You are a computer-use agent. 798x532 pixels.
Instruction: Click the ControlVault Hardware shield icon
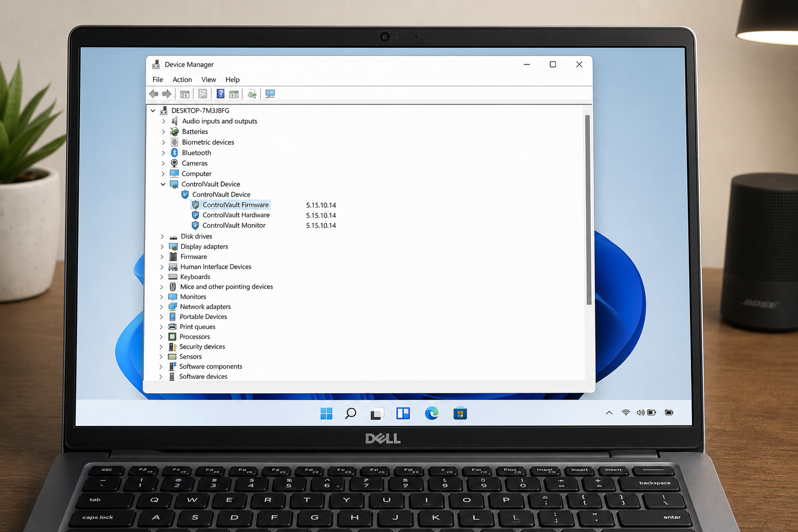(x=195, y=215)
